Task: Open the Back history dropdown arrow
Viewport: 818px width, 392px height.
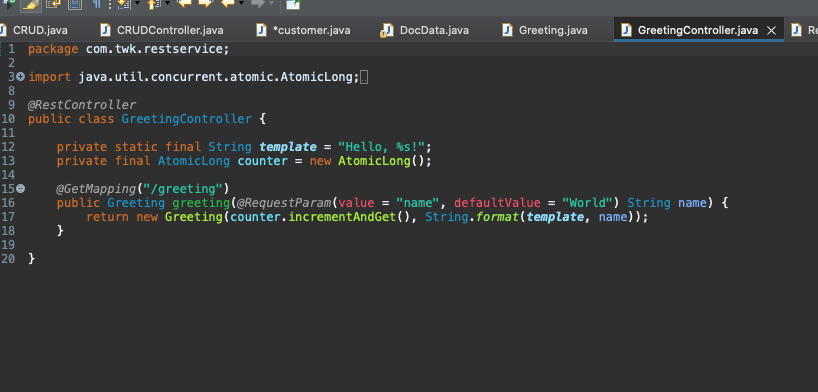Action: point(241,4)
